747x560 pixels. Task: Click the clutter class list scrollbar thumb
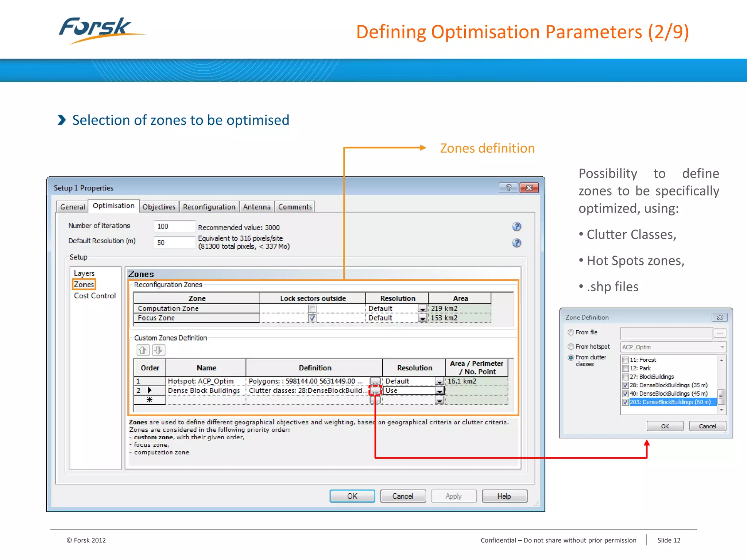pos(721,396)
